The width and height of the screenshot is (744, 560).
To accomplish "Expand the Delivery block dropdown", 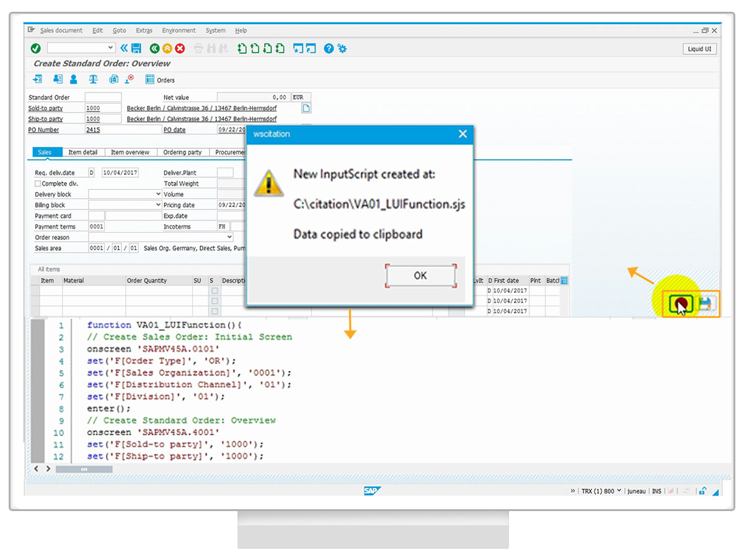I will coord(158,195).
